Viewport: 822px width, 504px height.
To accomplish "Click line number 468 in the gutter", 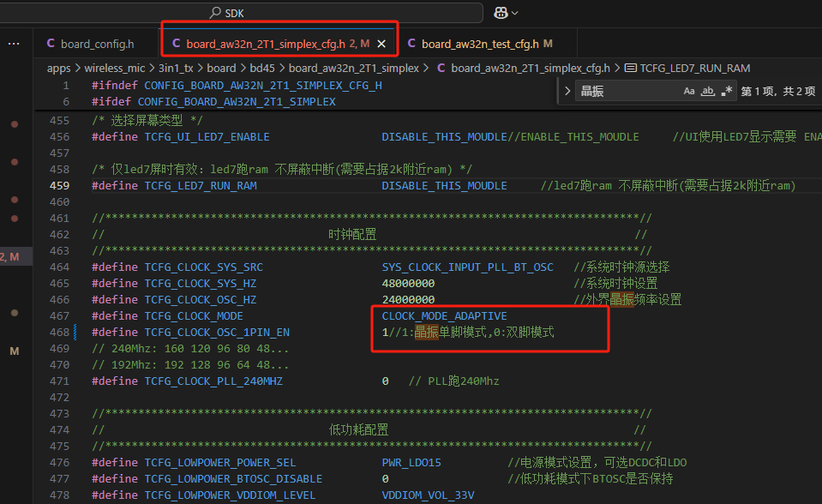I will click(x=59, y=333).
